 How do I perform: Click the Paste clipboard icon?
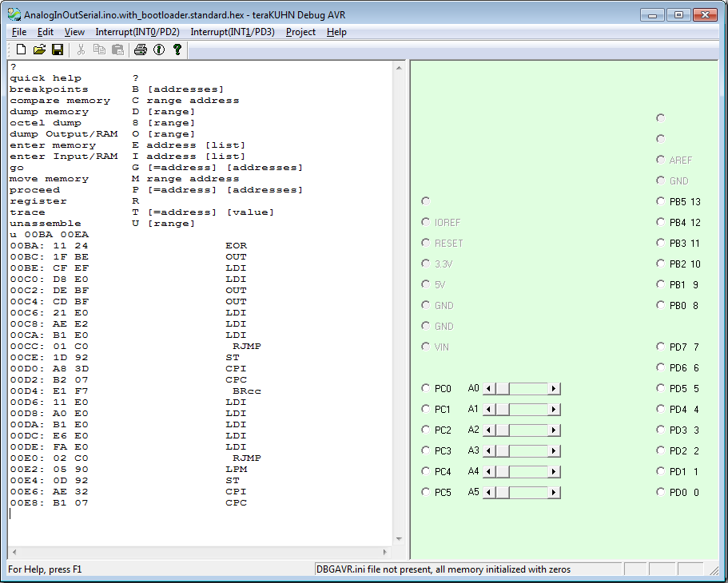click(x=117, y=50)
